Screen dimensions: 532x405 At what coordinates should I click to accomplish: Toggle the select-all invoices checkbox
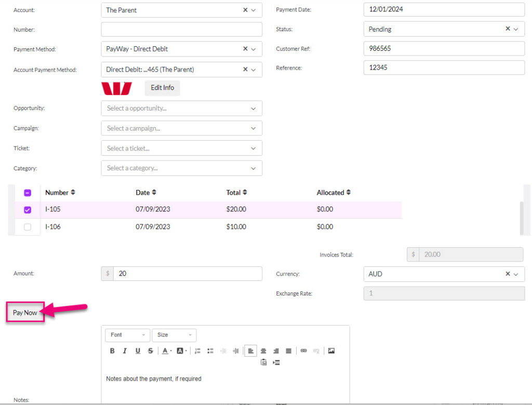[28, 192]
